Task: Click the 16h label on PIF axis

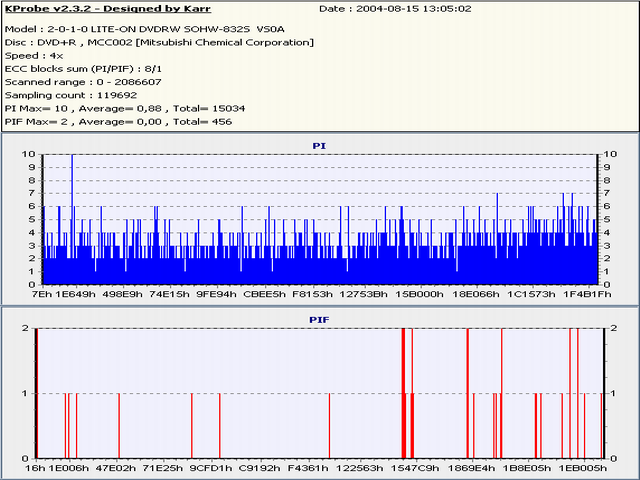Action: tap(35, 468)
